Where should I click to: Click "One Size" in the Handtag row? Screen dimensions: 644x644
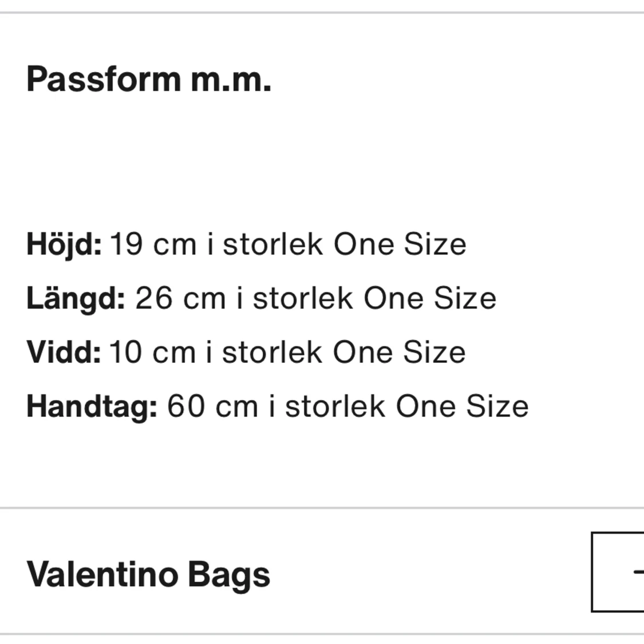(x=462, y=406)
